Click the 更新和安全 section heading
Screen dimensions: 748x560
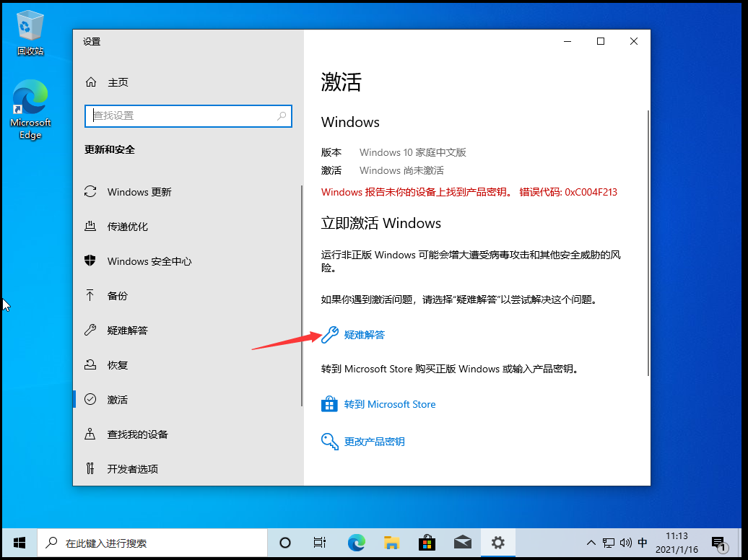[109, 149]
